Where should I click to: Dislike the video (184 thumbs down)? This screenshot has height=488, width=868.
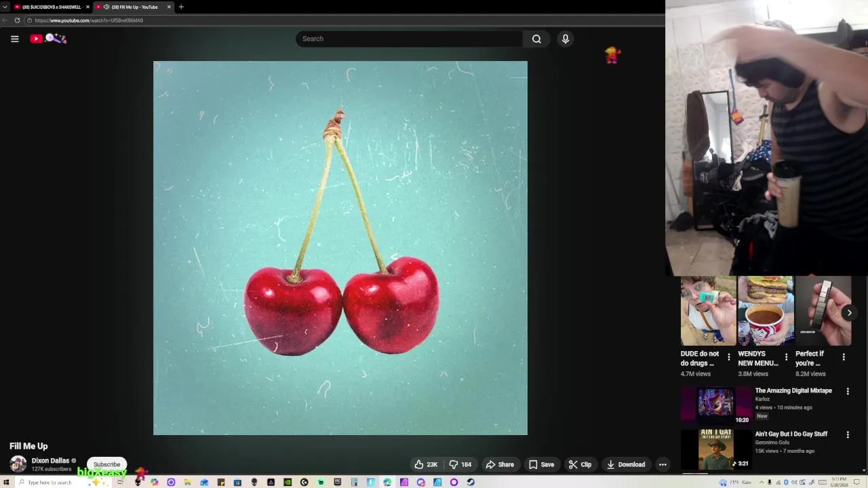461,464
